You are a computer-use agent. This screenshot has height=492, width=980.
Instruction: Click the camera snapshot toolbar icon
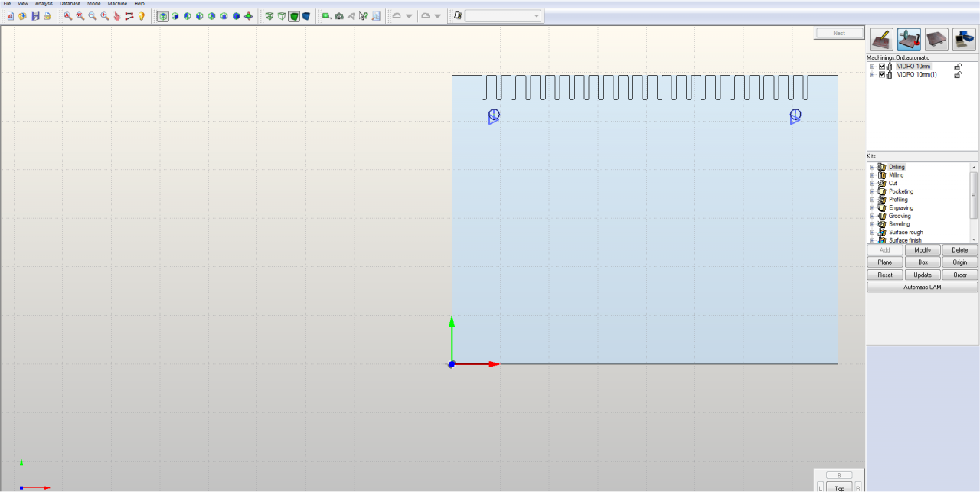click(x=338, y=16)
